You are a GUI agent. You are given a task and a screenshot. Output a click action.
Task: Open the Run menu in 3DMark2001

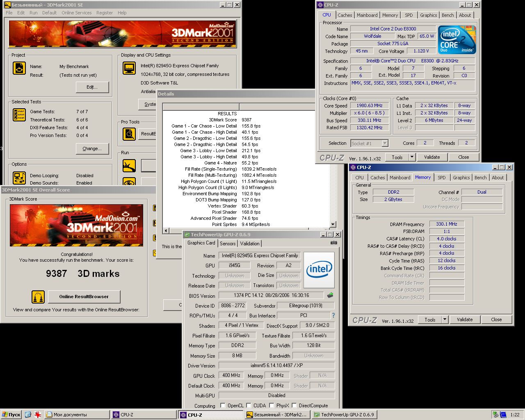pyautogui.click(x=34, y=13)
